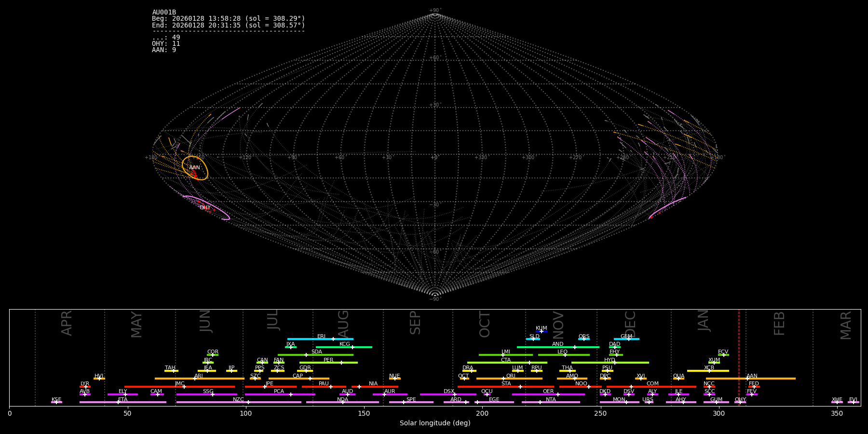Select the KCG shower bar

(x=344, y=347)
